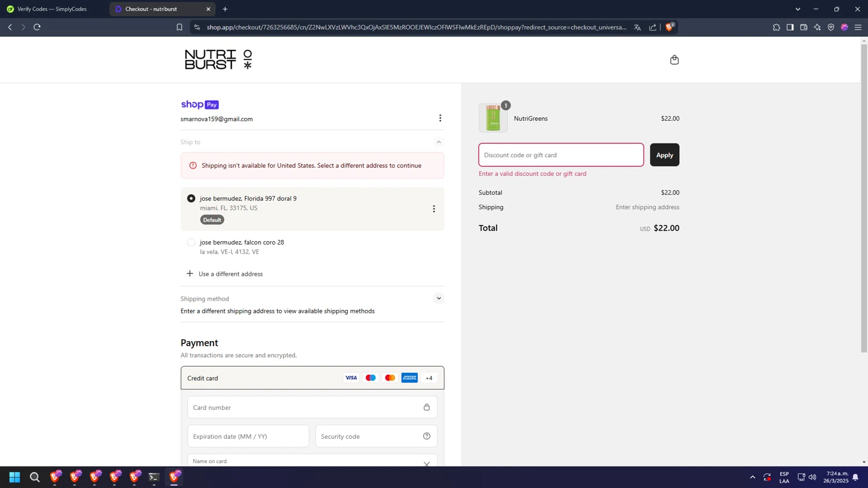868x488 pixels.
Task: Open taskbar search
Action: click(x=35, y=477)
